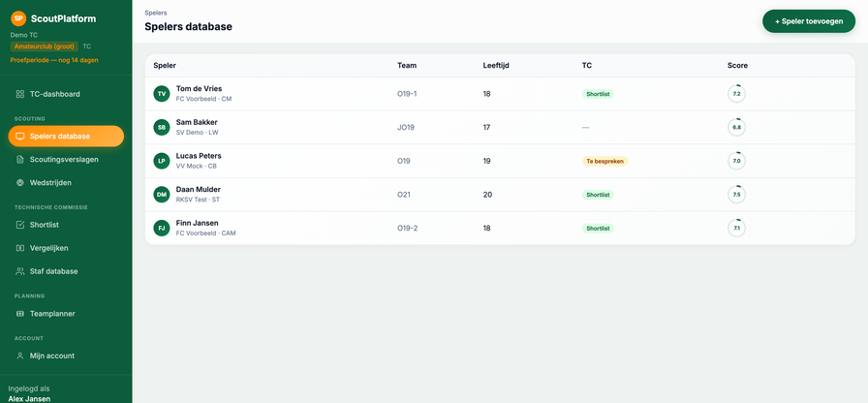Open player Lucas Peters name
This screenshot has height=403, width=868.
point(199,156)
